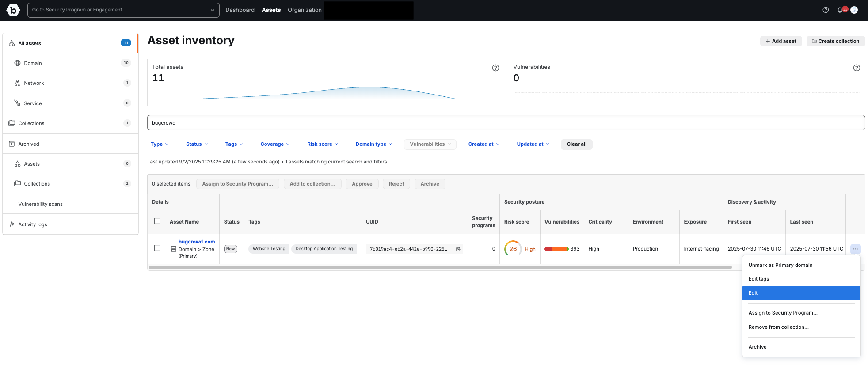Click the three-dot actions icon for bugcrowd.com
868x376 pixels.
(x=855, y=249)
